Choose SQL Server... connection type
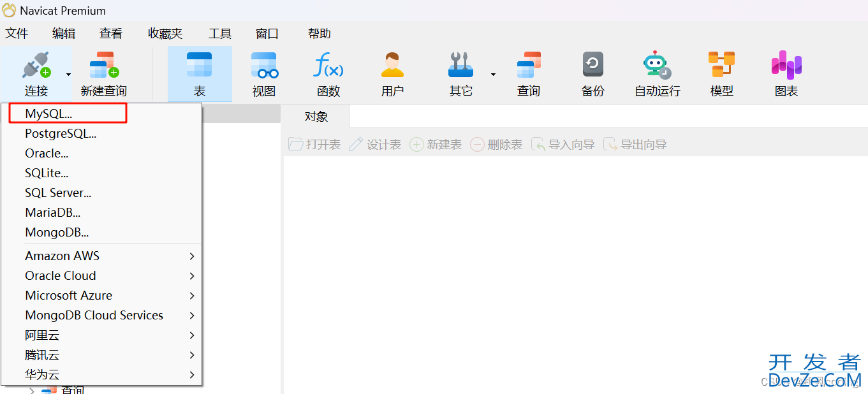This screenshot has height=394, width=868. (101, 193)
